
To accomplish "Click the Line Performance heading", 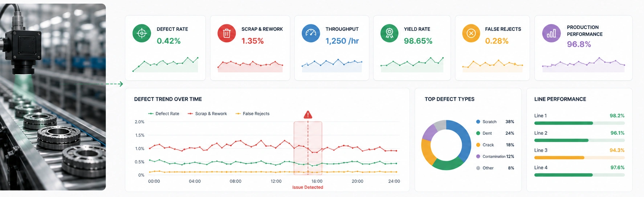I will (560, 99).
